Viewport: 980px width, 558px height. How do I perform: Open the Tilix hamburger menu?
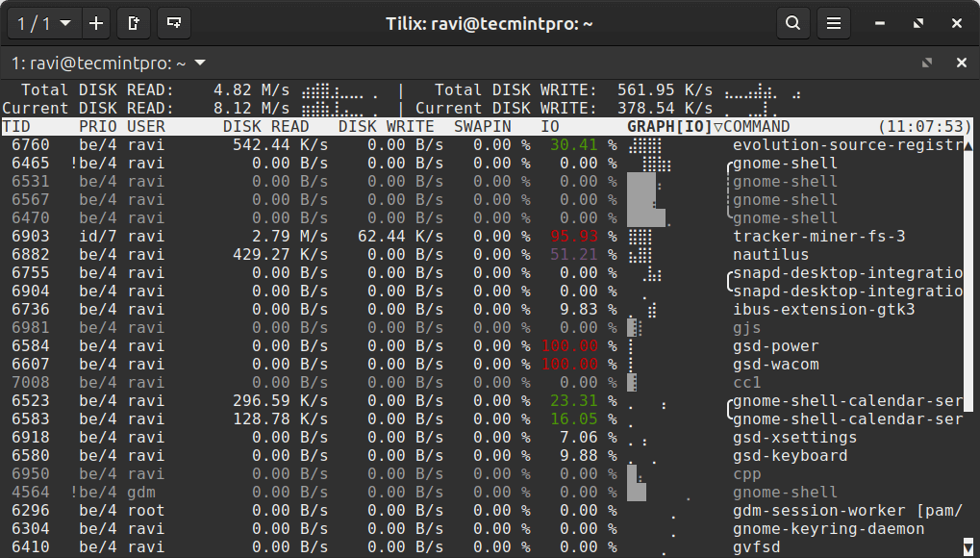pyautogui.click(x=834, y=23)
